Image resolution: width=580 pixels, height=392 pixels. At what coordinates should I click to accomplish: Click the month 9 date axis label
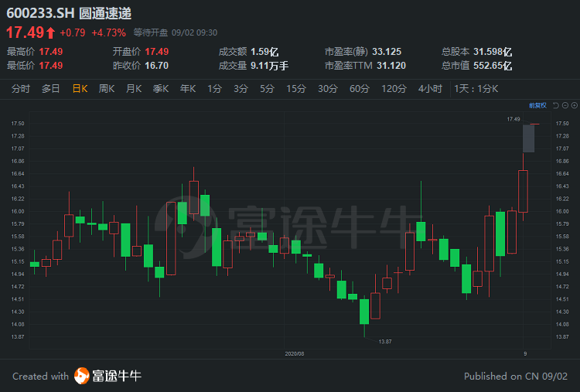[525, 354]
